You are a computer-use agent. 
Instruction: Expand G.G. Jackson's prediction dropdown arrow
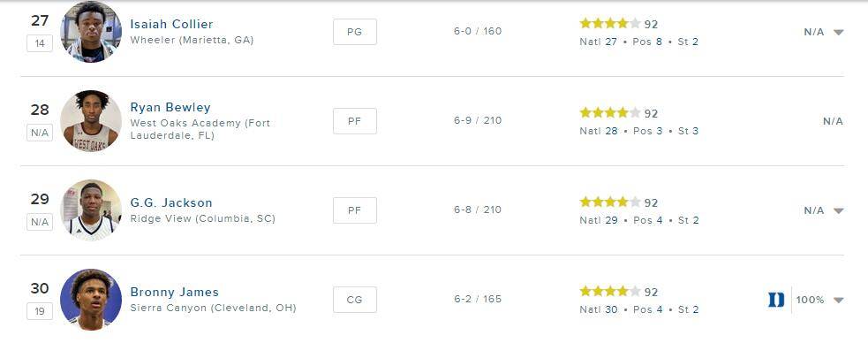coord(838,210)
